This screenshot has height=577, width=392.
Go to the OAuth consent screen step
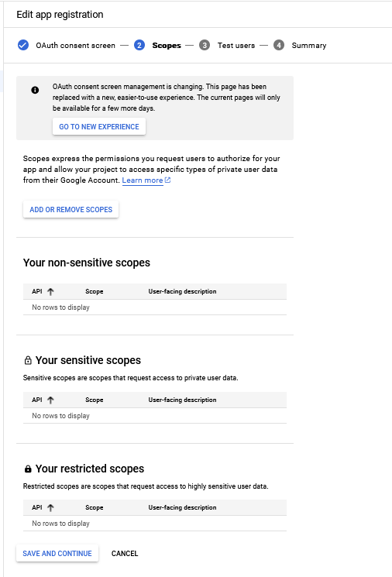[75, 45]
